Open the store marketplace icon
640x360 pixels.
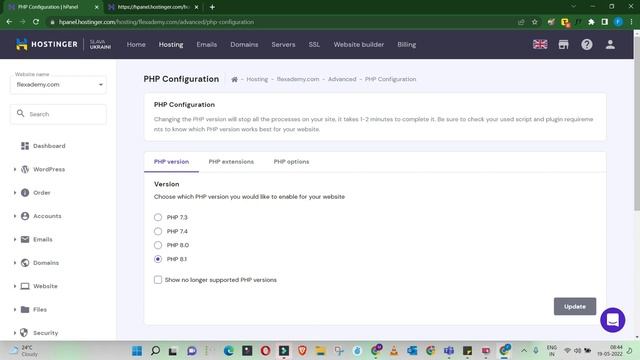pos(563,44)
